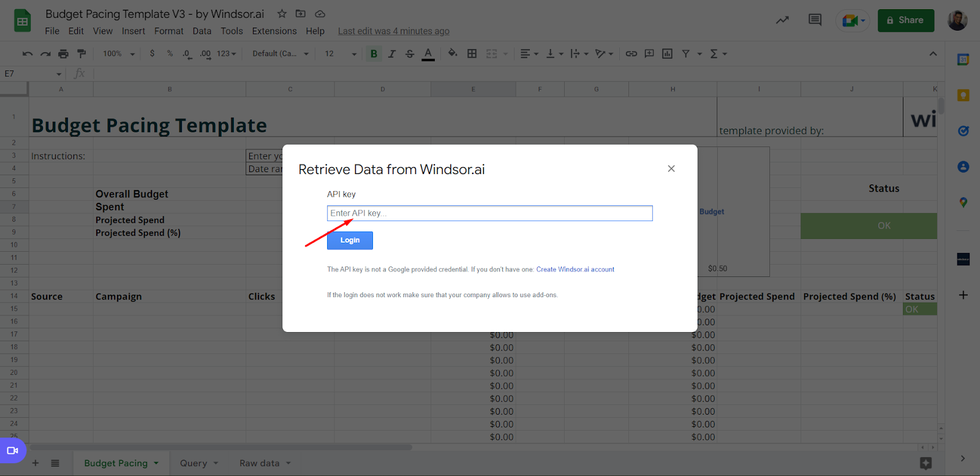This screenshot has width=980, height=476.
Task: Open the Explore panel
Action: pos(925,463)
